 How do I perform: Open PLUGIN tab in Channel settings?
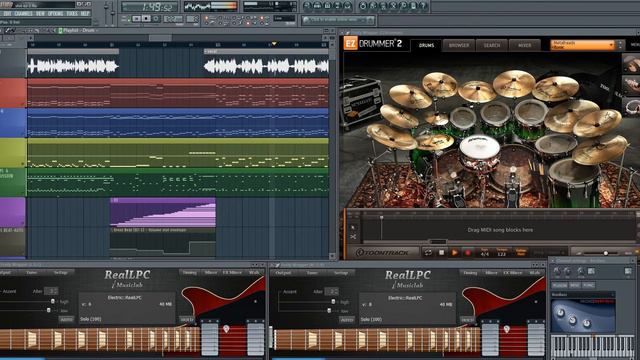click(560, 285)
